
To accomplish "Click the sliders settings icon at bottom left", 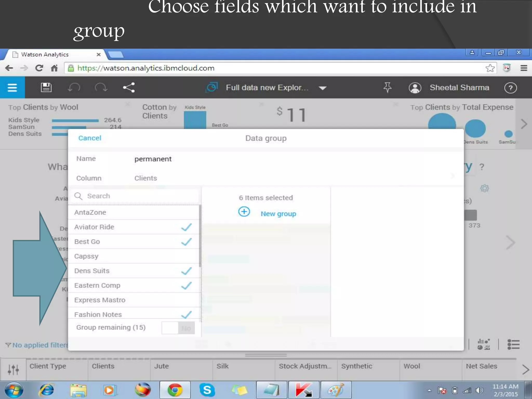I will pyautogui.click(x=13, y=369).
